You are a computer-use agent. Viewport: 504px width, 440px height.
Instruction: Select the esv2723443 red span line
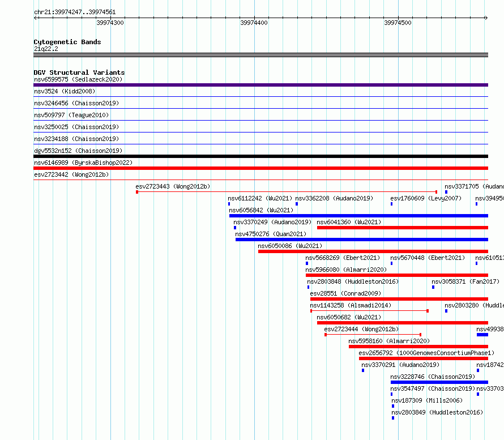[x=287, y=192]
